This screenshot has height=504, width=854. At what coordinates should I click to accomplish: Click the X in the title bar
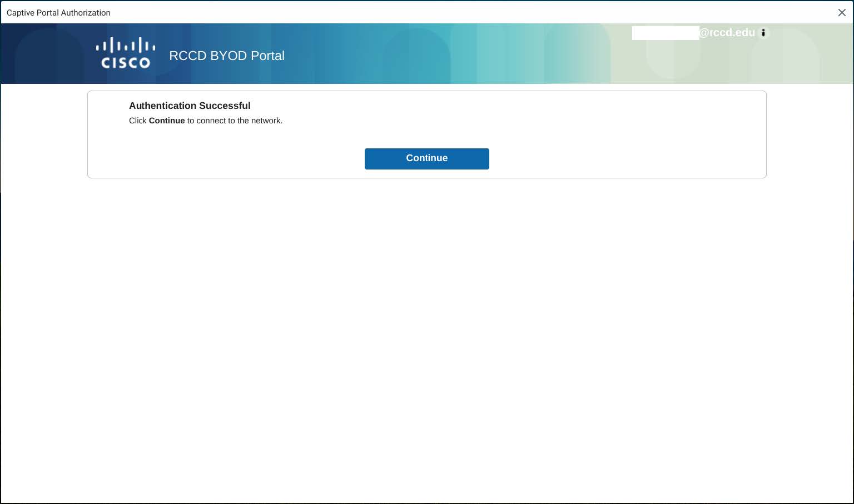[842, 12]
